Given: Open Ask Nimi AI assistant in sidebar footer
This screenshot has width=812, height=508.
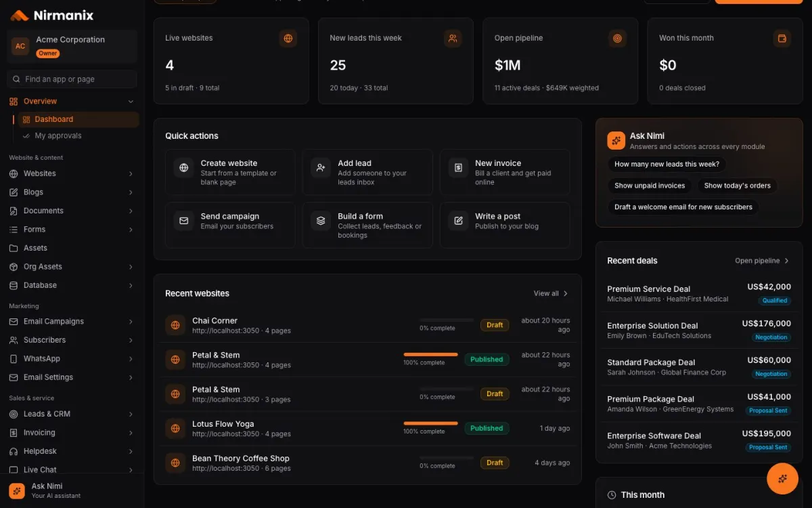Looking at the screenshot, I should click(x=72, y=490).
